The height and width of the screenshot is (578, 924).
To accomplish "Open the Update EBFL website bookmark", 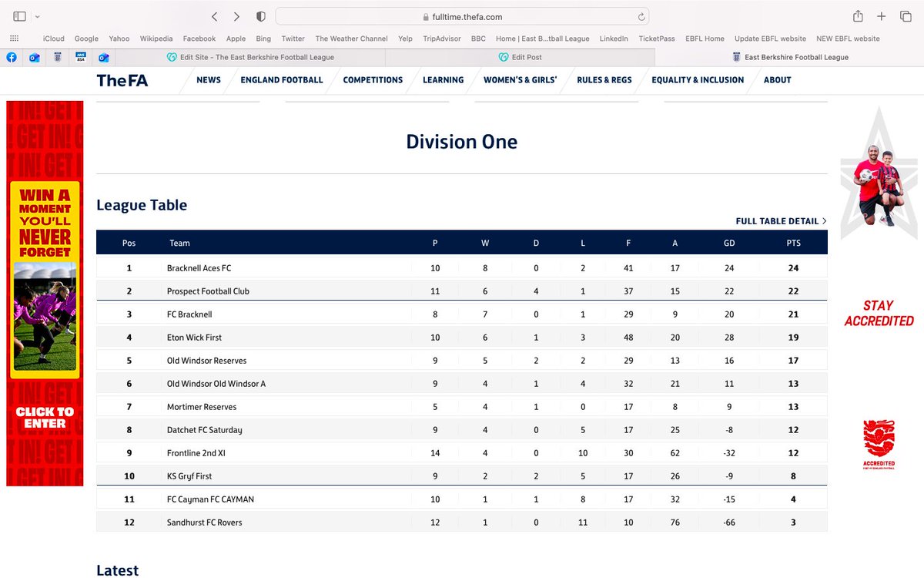I will pyautogui.click(x=770, y=38).
